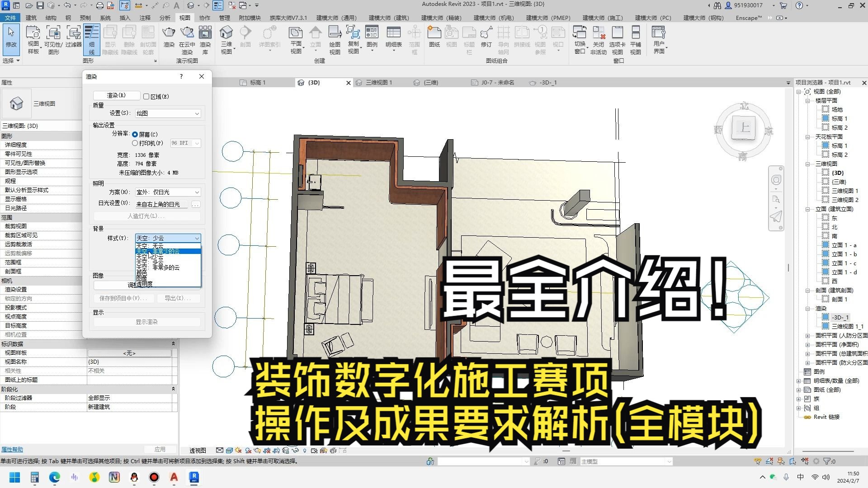
Task: Click the 三维视图 3D view icon
Action: coord(226,40)
